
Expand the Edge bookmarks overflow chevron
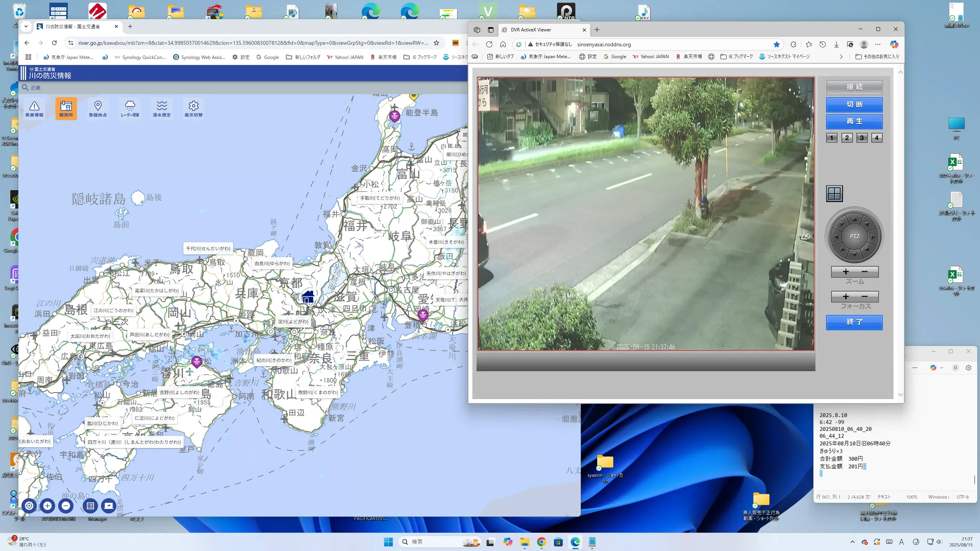pyautogui.click(x=841, y=57)
